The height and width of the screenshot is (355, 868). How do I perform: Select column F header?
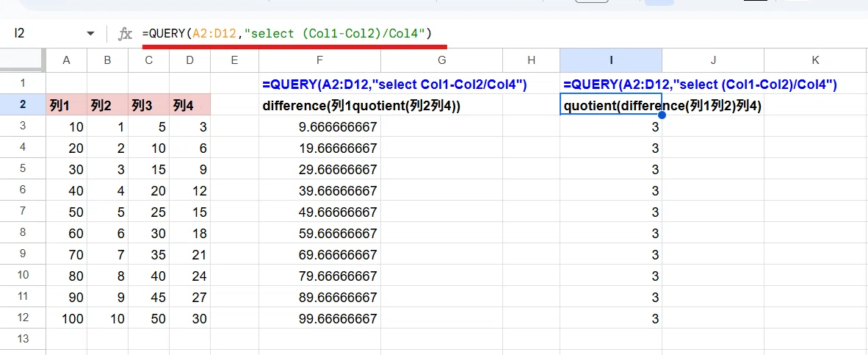point(319,60)
